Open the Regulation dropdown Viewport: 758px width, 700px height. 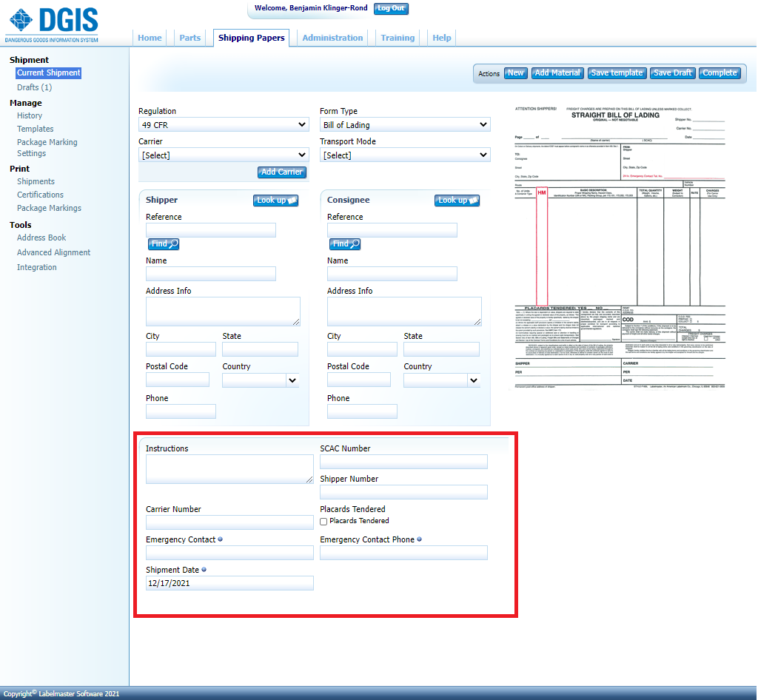tap(224, 125)
